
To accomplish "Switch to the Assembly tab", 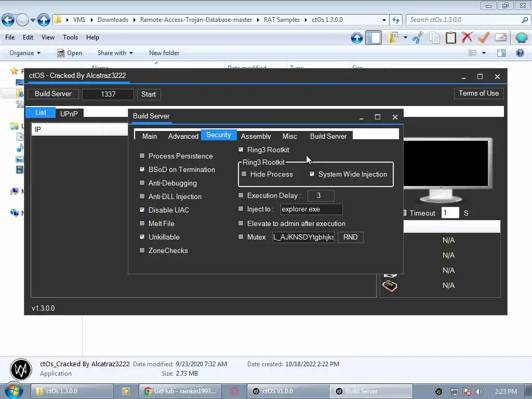I will tap(256, 137).
